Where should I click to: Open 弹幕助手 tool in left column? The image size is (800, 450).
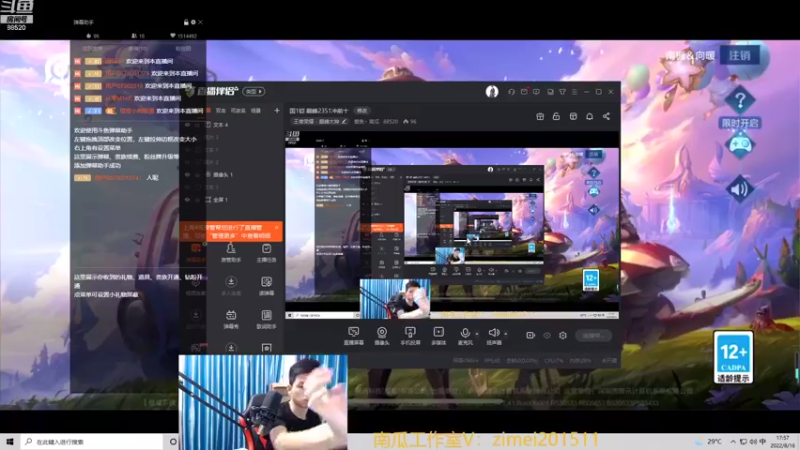click(195, 253)
